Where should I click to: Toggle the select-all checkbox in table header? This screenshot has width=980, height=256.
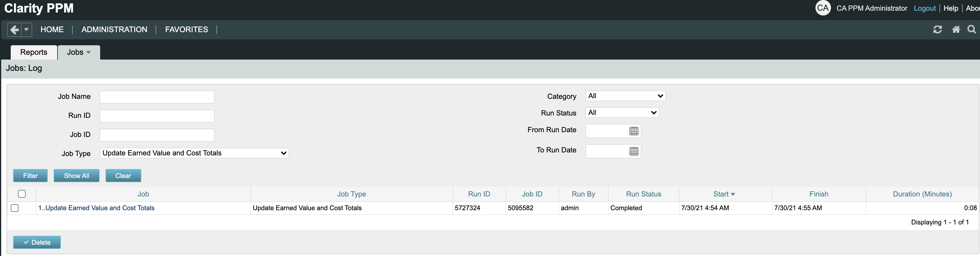22,194
